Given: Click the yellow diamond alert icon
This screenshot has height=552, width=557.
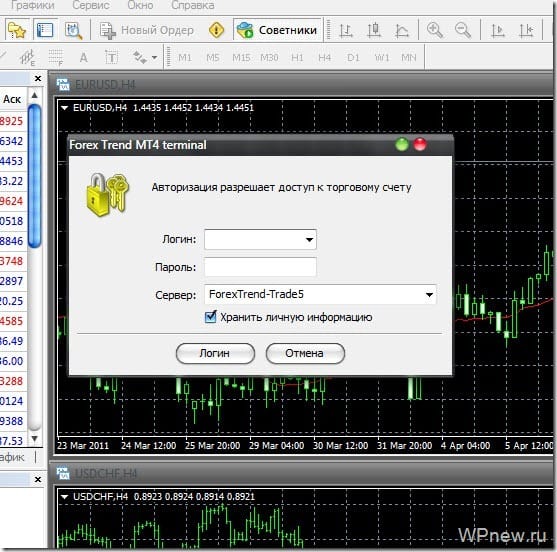Looking at the screenshot, I should pos(216,30).
